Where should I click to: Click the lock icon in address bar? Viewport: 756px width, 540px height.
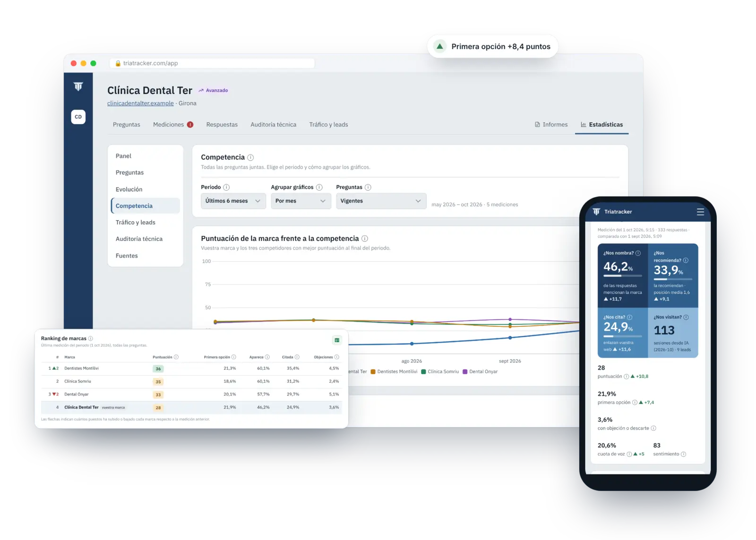coord(118,63)
